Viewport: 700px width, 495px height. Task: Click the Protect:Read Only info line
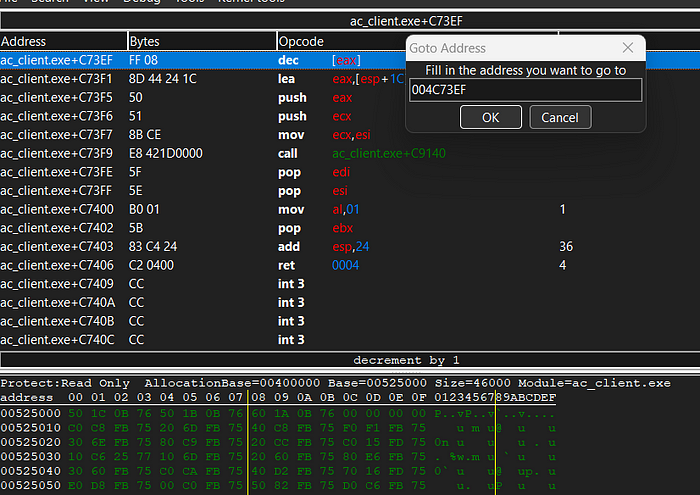pyautogui.click(x=335, y=383)
